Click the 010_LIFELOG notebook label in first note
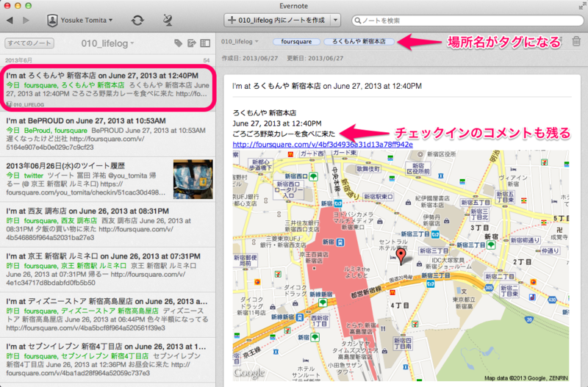 [26, 105]
